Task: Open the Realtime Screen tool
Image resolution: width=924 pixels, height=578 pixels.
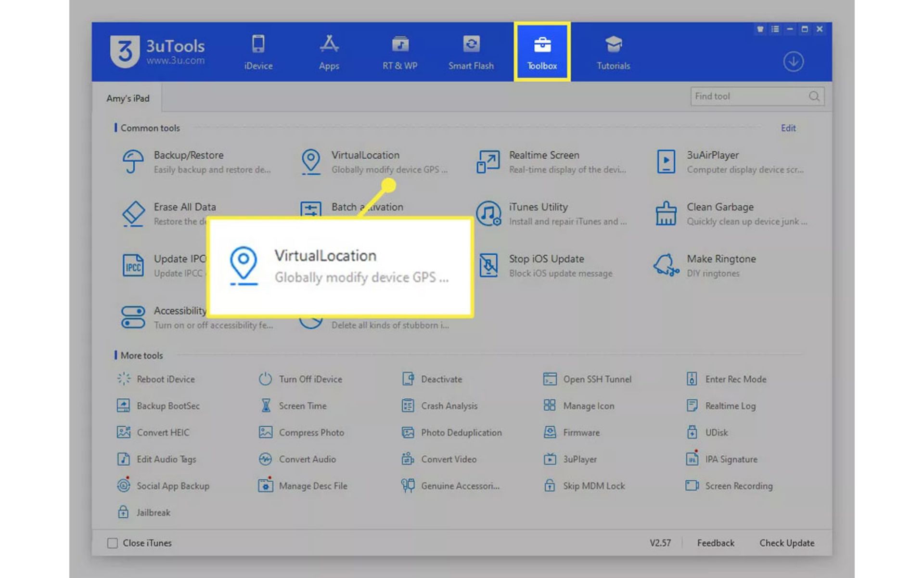Action: (x=552, y=162)
